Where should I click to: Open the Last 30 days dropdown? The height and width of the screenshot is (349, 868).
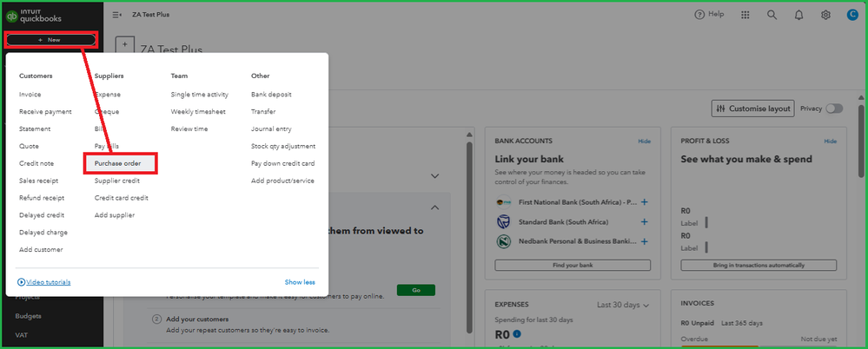point(623,305)
